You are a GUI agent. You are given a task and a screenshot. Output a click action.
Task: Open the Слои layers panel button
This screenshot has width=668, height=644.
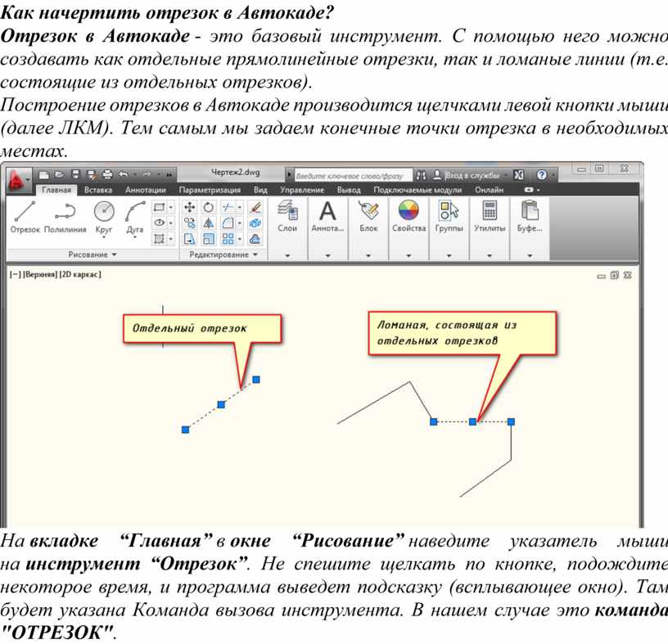coord(287,217)
